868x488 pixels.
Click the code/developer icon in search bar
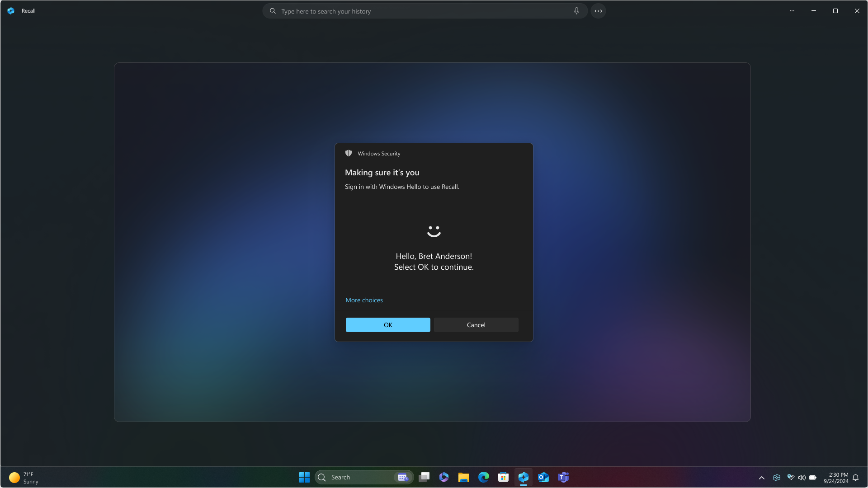[598, 11]
